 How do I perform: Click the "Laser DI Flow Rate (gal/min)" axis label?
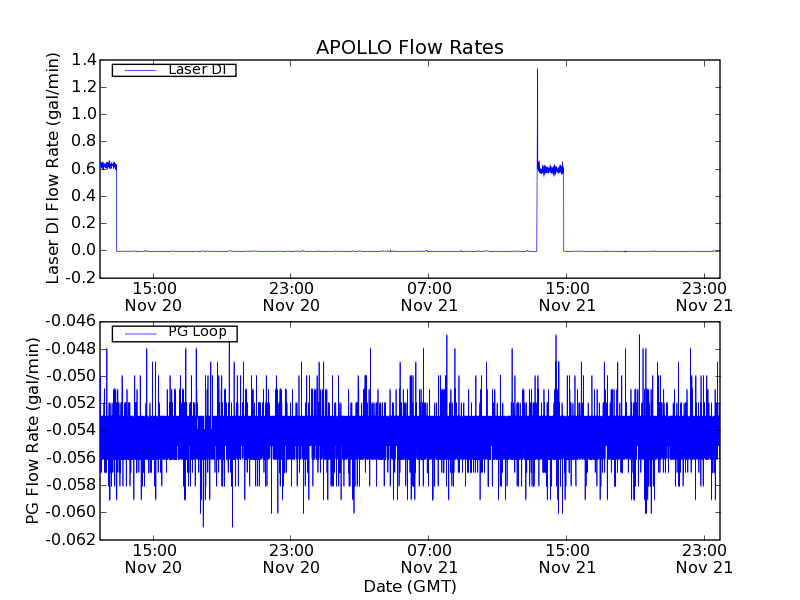[54, 168]
